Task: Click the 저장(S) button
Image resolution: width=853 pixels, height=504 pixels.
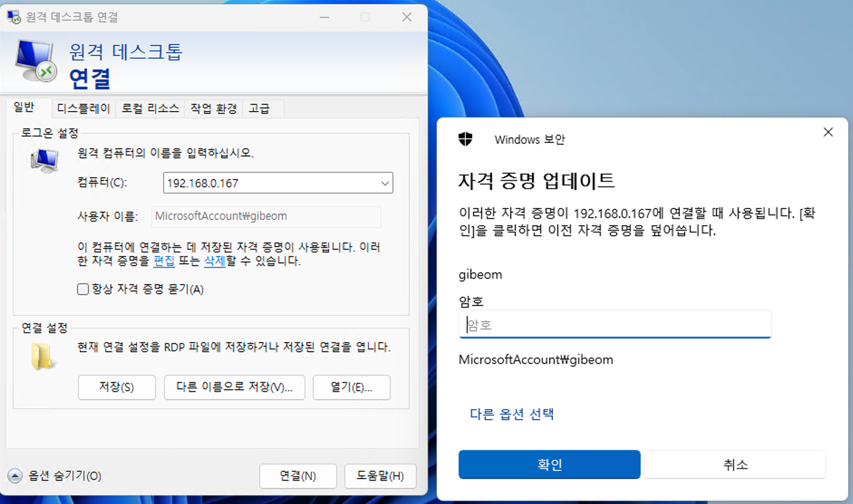Action: pyautogui.click(x=116, y=387)
